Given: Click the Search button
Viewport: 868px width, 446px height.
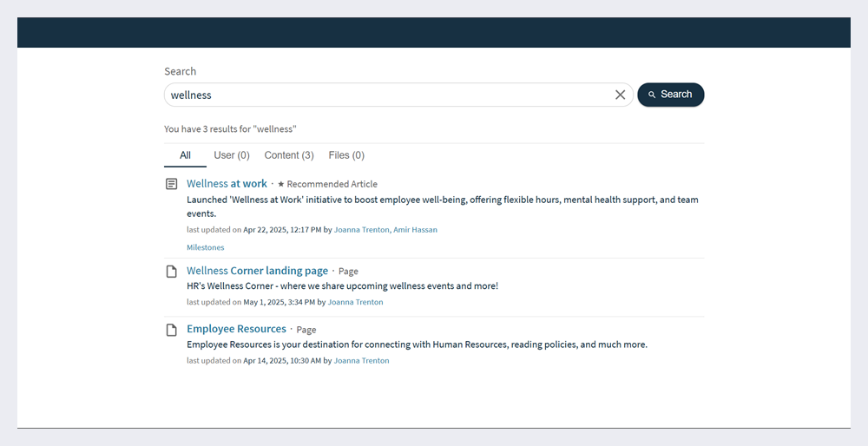Looking at the screenshot, I should tap(670, 95).
